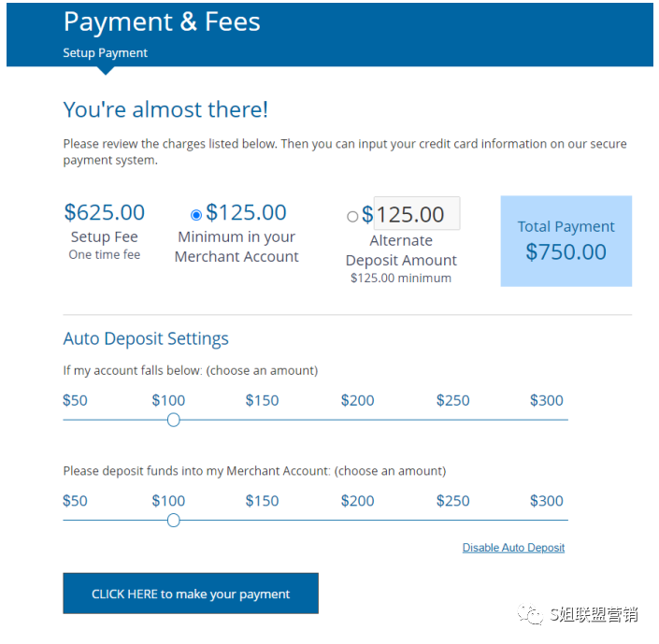Viewport: 659px width, 644px height.
Task: Click the Disable Auto Deposit link
Action: 513,548
